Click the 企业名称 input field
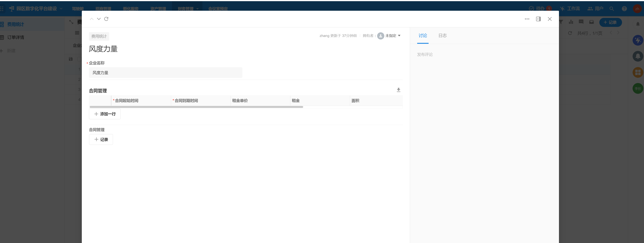This screenshot has height=243, width=644. 165,73
